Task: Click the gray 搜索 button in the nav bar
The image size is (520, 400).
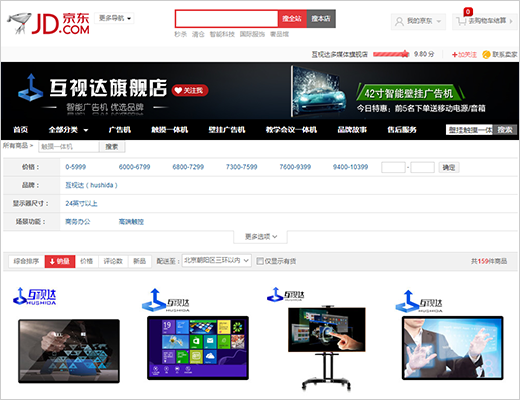Action: coord(505,130)
